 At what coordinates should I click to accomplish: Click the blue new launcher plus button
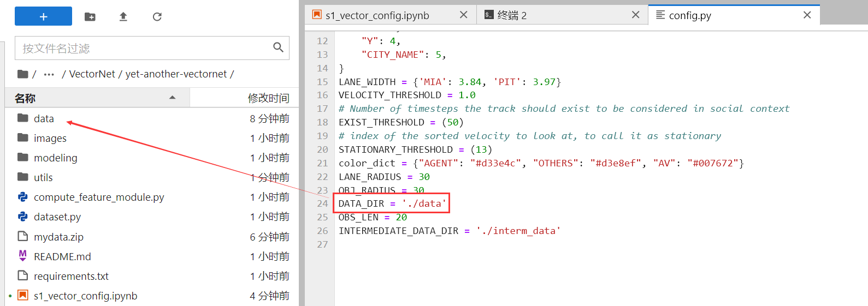[43, 16]
